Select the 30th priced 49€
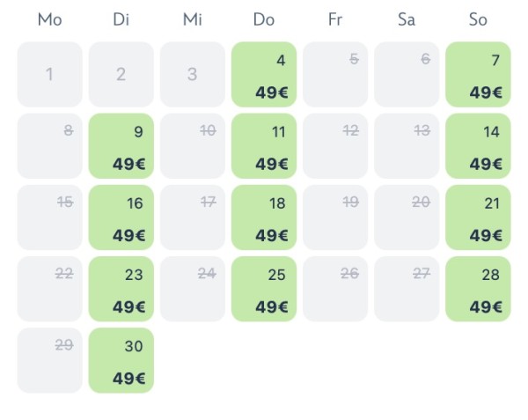 tap(121, 360)
